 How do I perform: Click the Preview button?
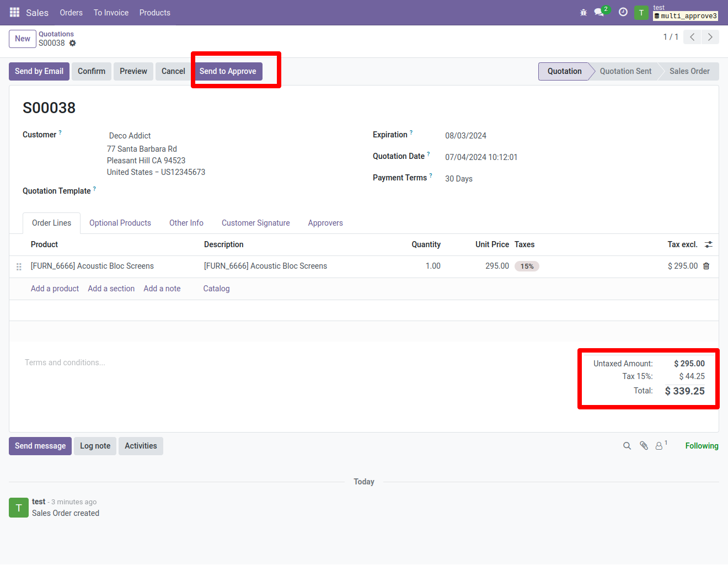tap(133, 71)
